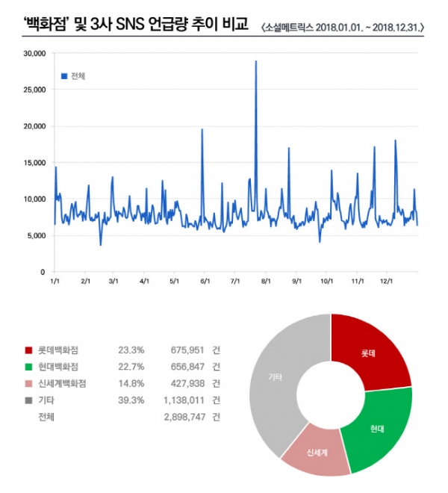Click the 소셜메트릭스 date range subtitle
448x493 pixels.
coord(343,28)
